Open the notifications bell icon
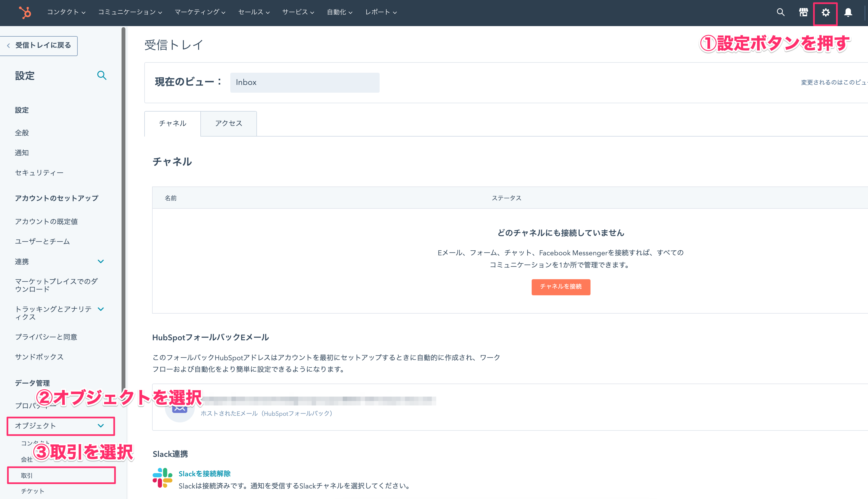The height and width of the screenshot is (499, 868). coord(848,13)
